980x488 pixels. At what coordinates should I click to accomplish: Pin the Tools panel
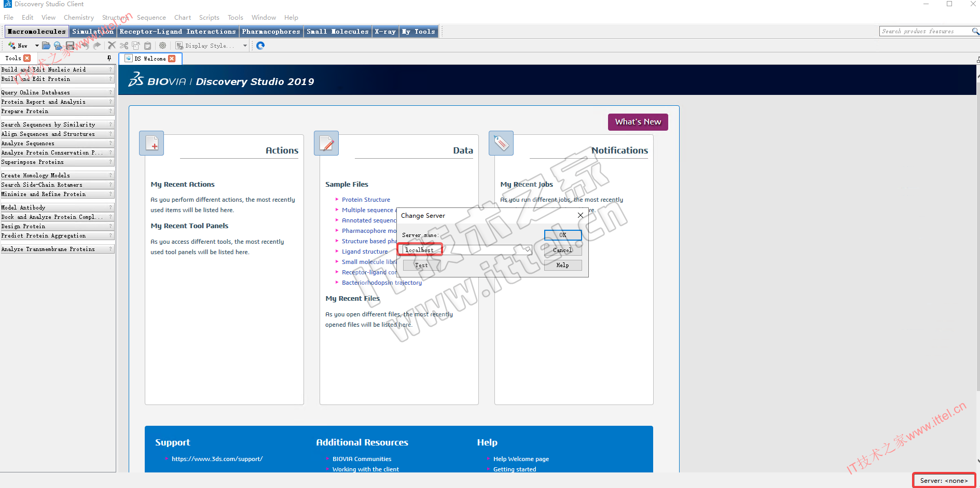[109, 58]
